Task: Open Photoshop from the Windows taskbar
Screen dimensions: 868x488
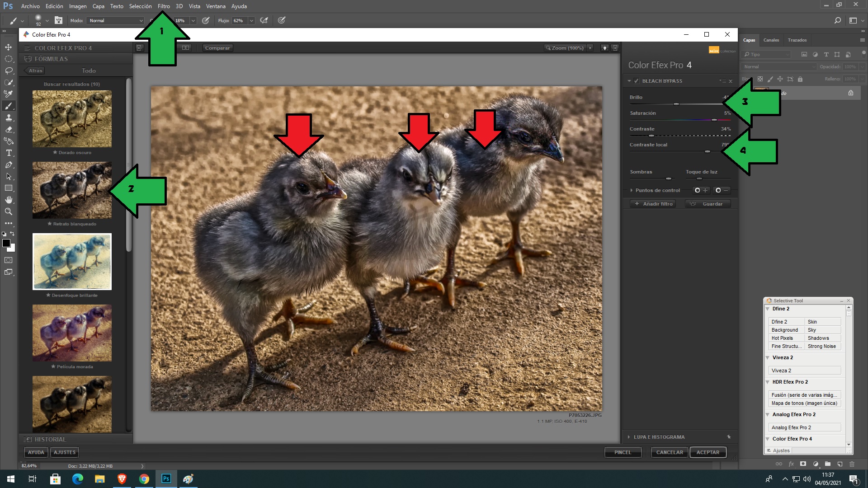Action: click(x=166, y=479)
